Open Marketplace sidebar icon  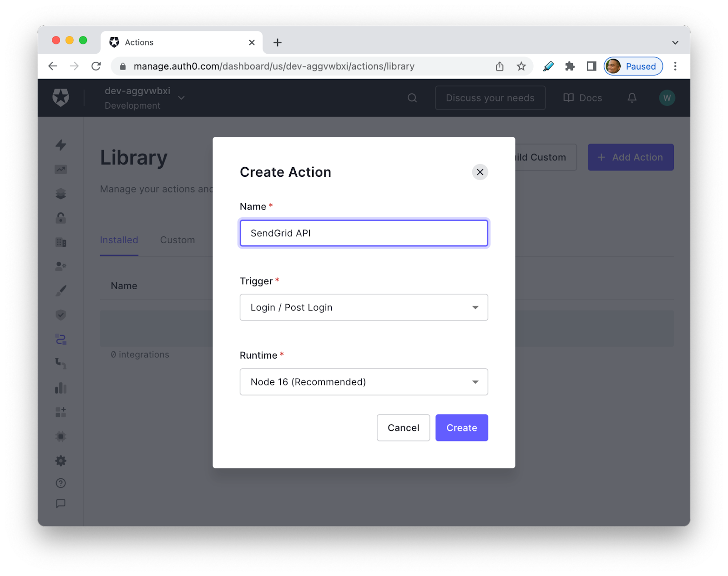61,412
